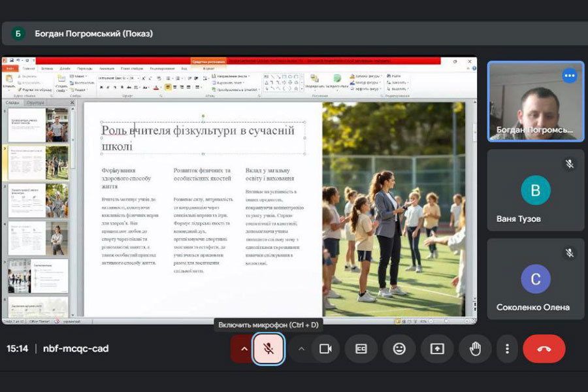Open the Структура tab in slide panel
Screen dimensions: 588x392
click(x=36, y=103)
